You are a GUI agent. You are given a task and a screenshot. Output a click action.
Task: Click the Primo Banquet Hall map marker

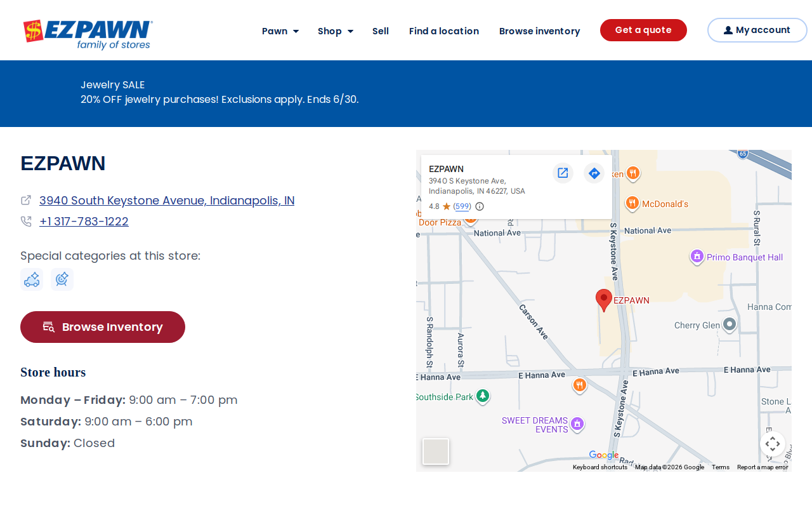[x=697, y=257]
